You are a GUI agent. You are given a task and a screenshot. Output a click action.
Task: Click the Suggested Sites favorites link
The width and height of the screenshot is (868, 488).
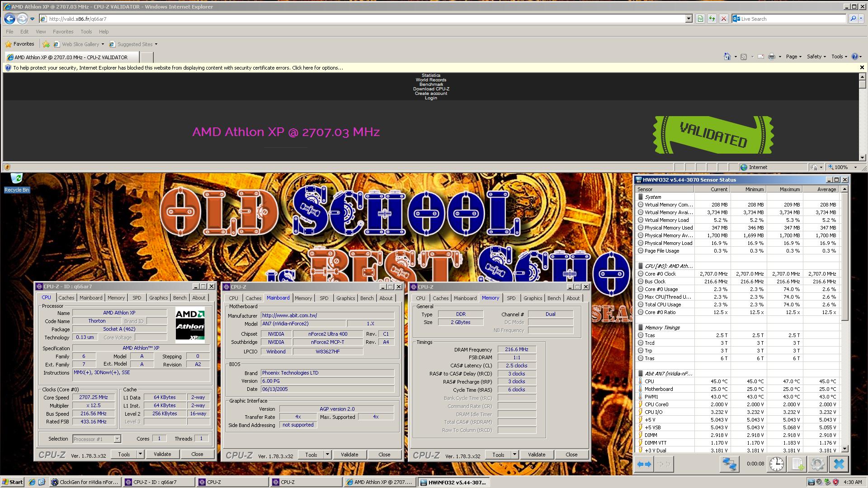[x=133, y=44]
